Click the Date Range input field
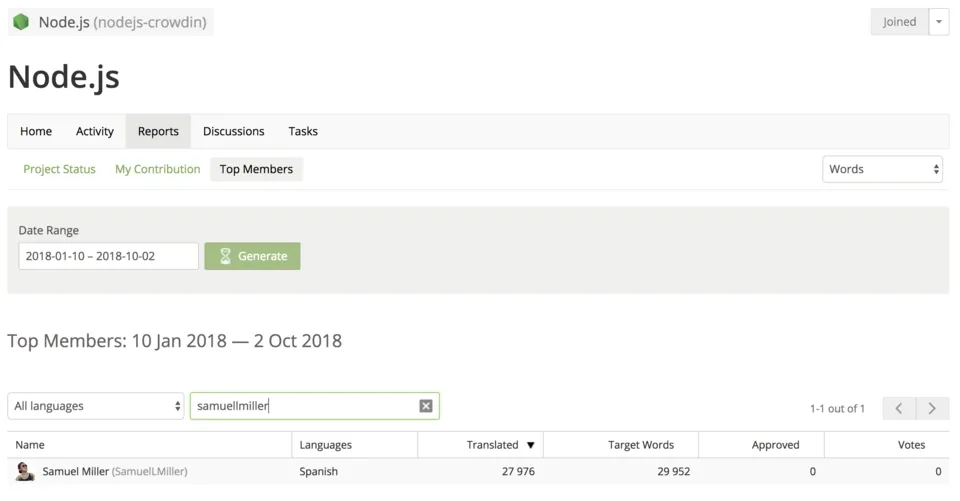Image resolution: width=960 pixels, height=501 pixels. [108, 256]
